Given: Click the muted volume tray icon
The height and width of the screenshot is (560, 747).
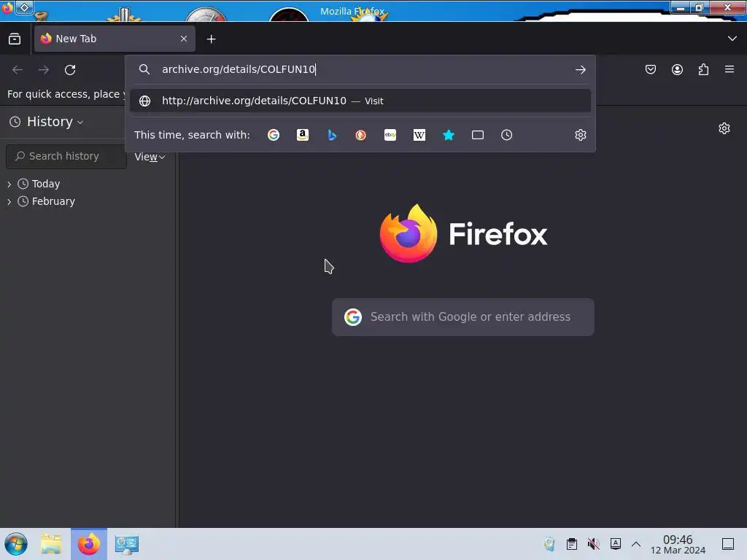Looking at the screenshot, I should click(594, 544).
